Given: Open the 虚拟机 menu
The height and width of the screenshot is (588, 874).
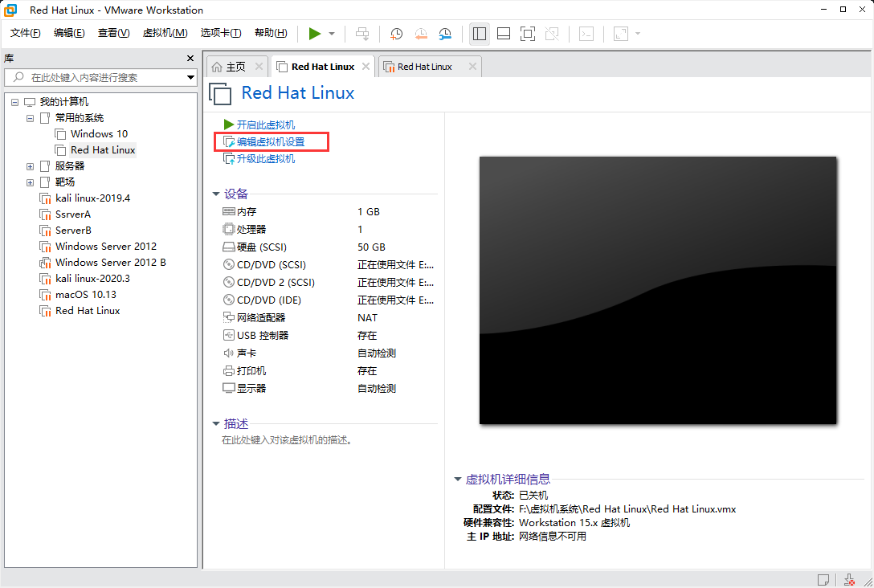Looking at the screenshot, I should 165,33.
